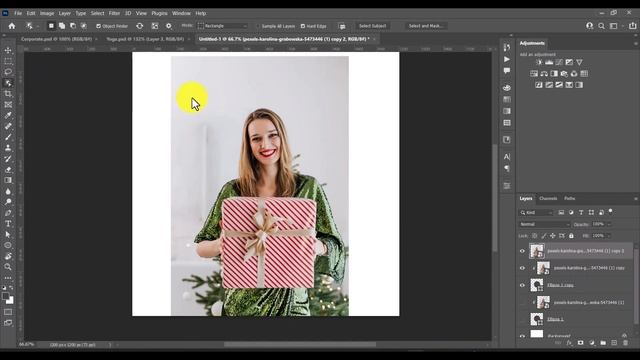Screen dimensions: 640x360
Task: Hide the 'Ellipse 1 copy' layer
Action: [x=522, y=285]
